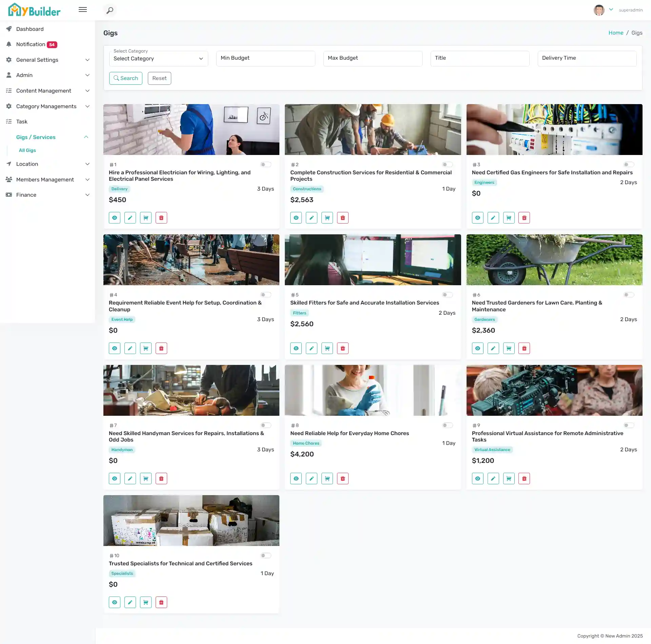This screenshot has height=644, width=651.
Task: Toggle the hamburger sidebar menu icon
Action: [x=83, y=9]
